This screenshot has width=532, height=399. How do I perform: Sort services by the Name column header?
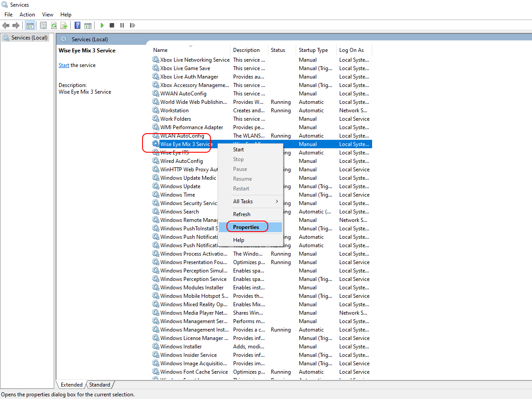pos(160,50)
